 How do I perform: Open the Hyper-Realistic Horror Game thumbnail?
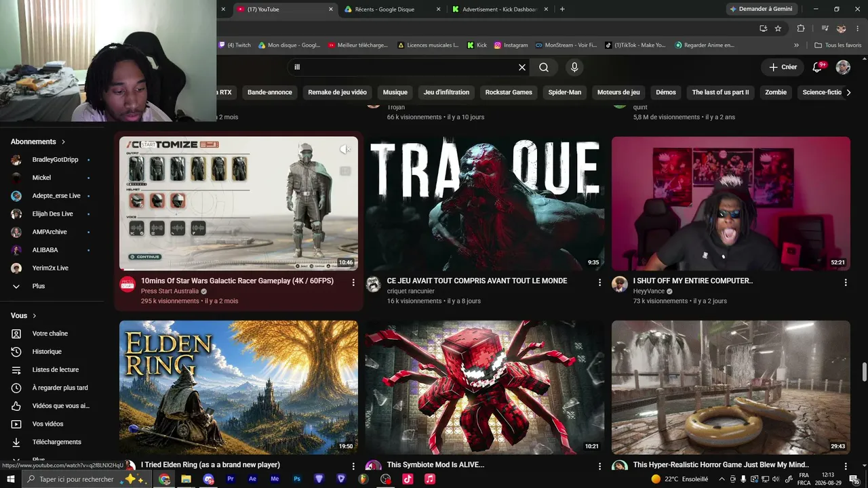point(731,388)
